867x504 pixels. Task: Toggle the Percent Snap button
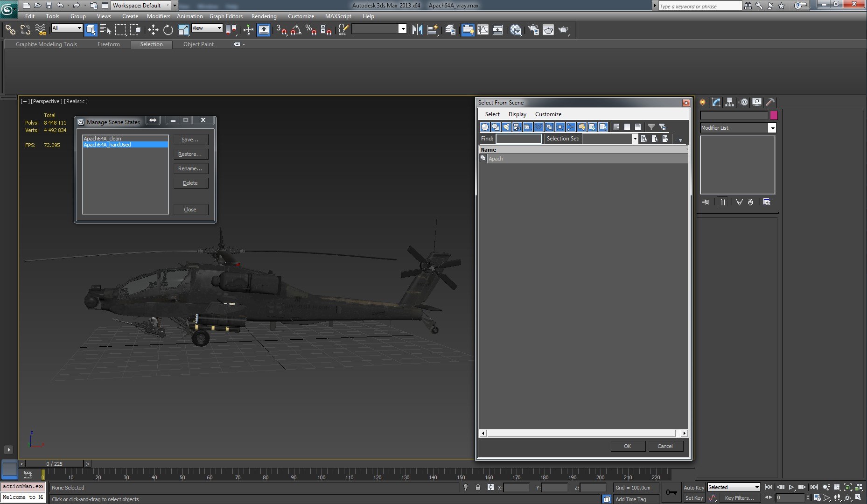(311, 30)
